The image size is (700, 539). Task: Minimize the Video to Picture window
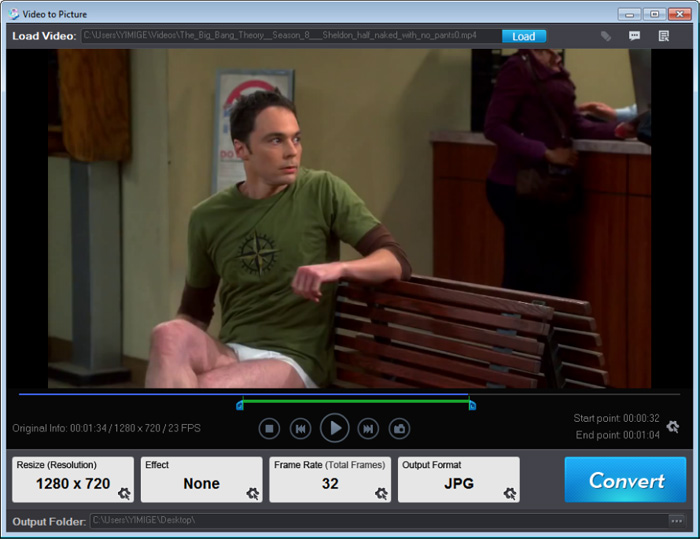629,14
